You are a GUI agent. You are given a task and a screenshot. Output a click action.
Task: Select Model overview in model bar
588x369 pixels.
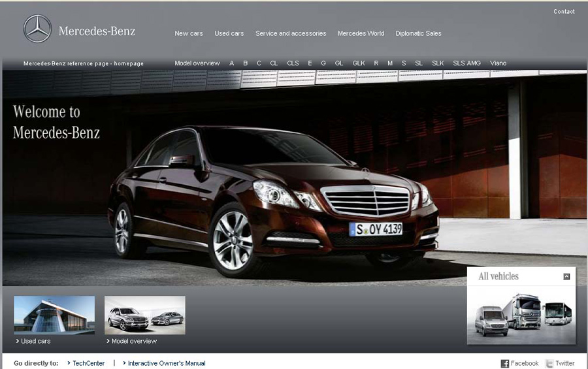pos(197,63)
